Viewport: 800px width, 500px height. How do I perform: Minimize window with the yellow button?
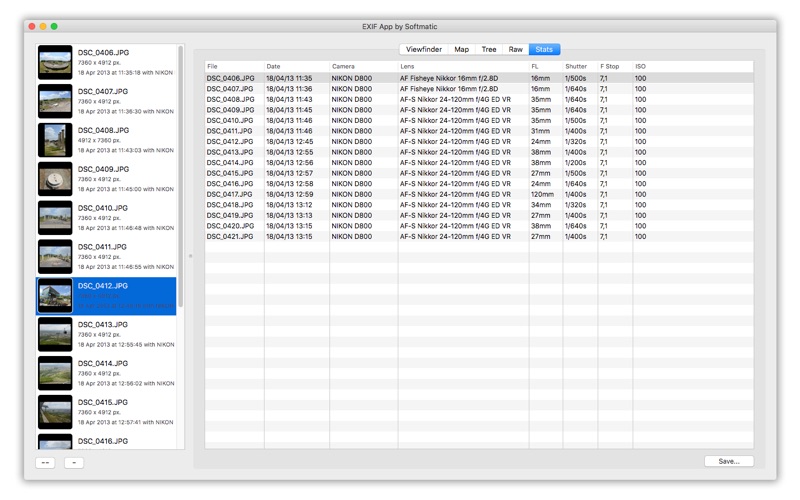click(43, 27)
